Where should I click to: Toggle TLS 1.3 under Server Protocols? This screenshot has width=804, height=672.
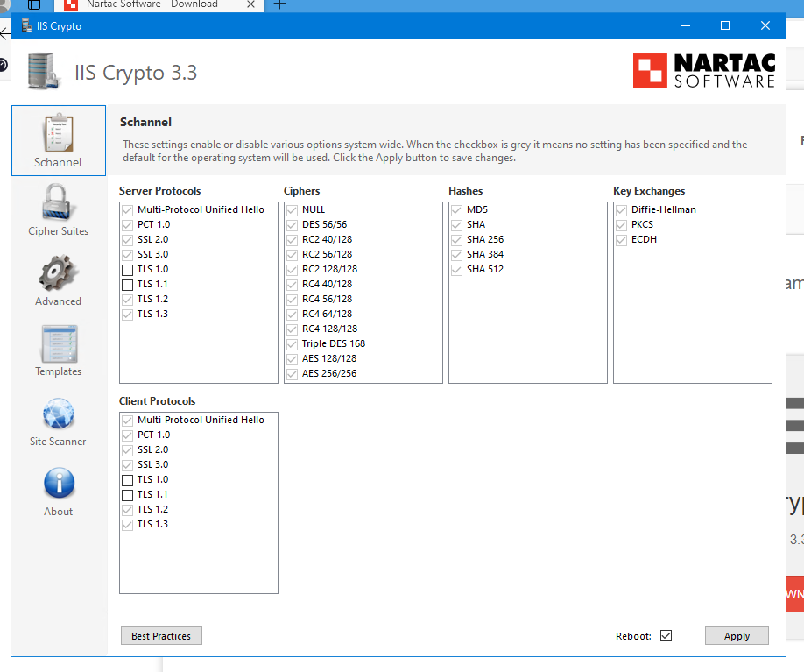point(128,315)
